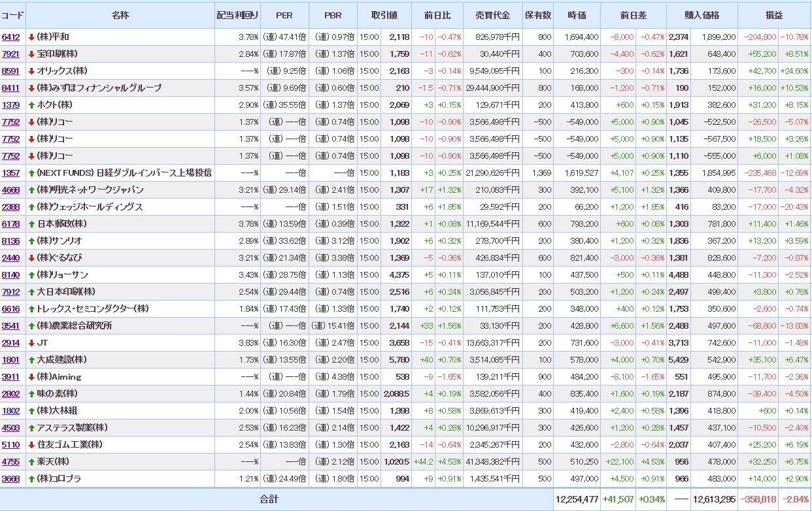Open stock code 3668 link
812x511 pixels.
(x=10, y=479)
